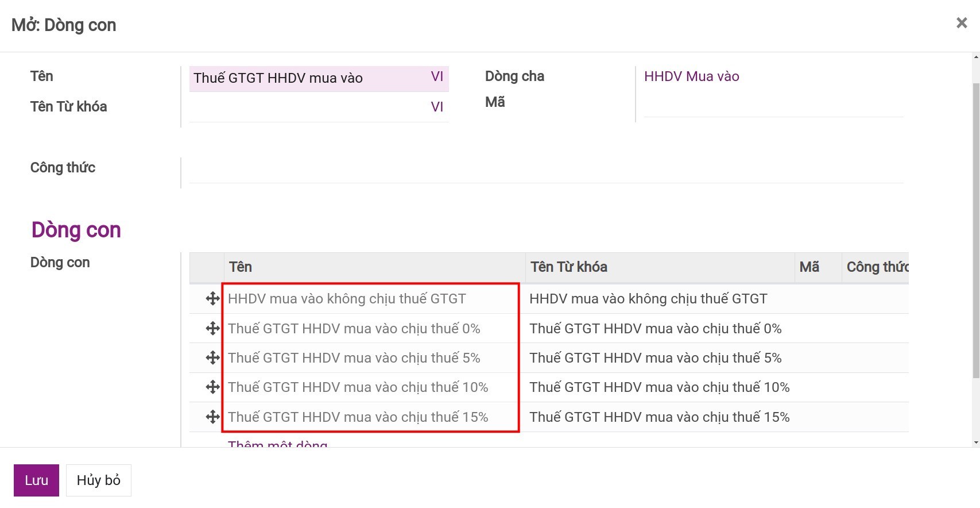Screen dimensions: 980x508
Task: Click drag handle of the 0% tax row
Action: pos(212,329)
